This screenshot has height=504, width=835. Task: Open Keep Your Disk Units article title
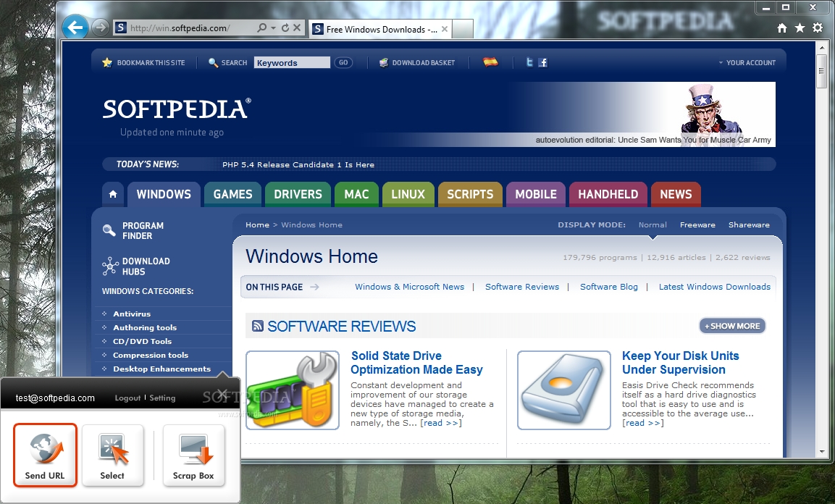click(681, 363)
